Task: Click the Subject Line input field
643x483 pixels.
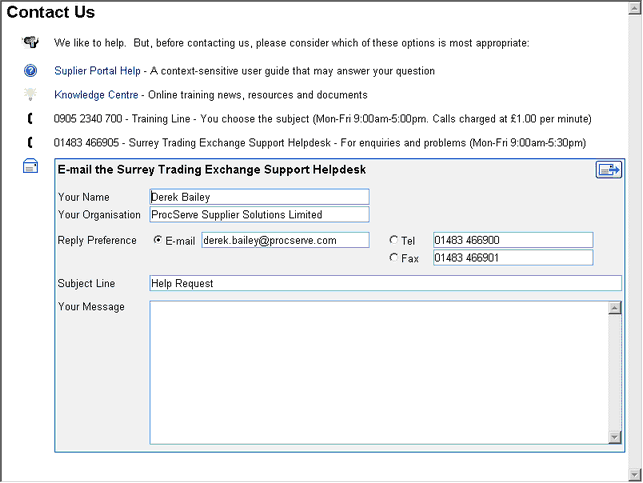Action: [x=385, y=283]
